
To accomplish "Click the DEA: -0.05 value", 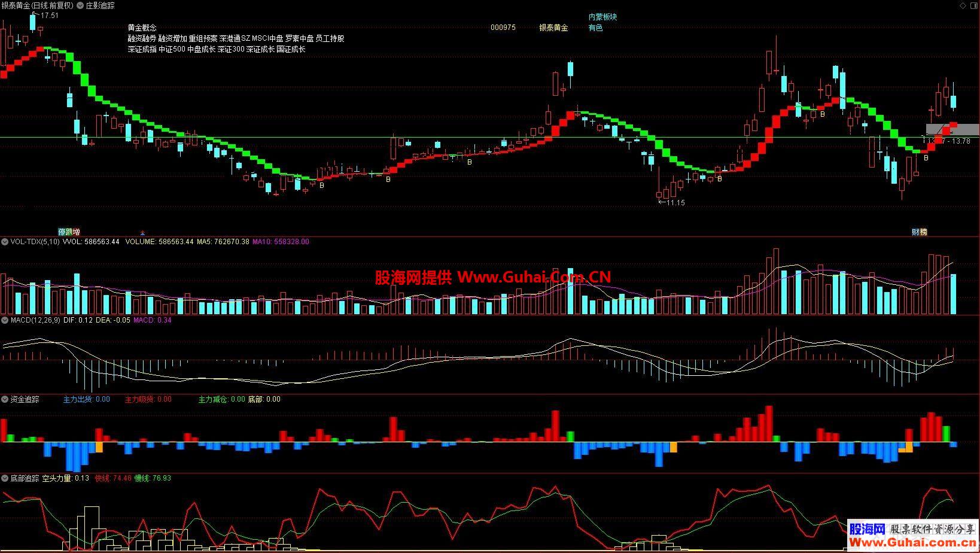I will point(113,320).
